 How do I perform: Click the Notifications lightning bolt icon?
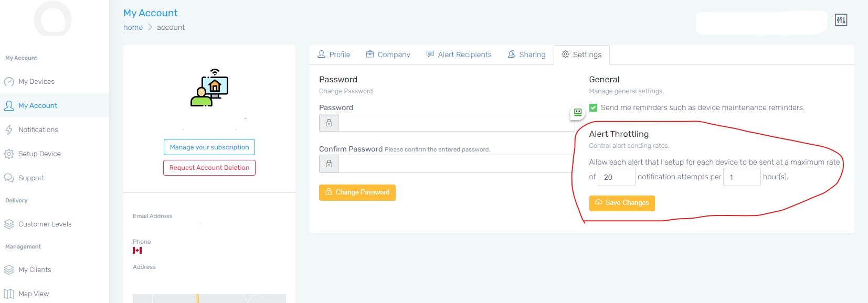pyautogui.click(x=9, y=130)
